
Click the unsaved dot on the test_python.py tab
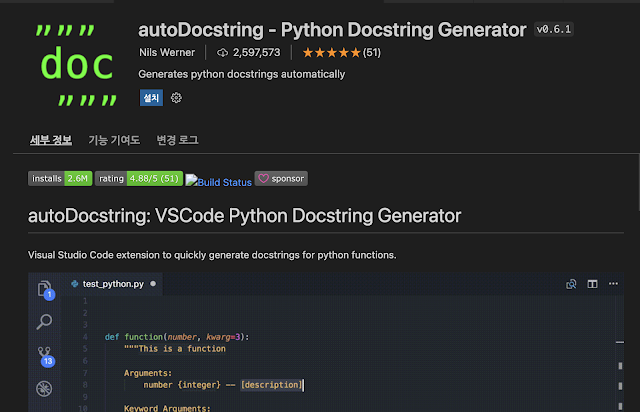153,283
